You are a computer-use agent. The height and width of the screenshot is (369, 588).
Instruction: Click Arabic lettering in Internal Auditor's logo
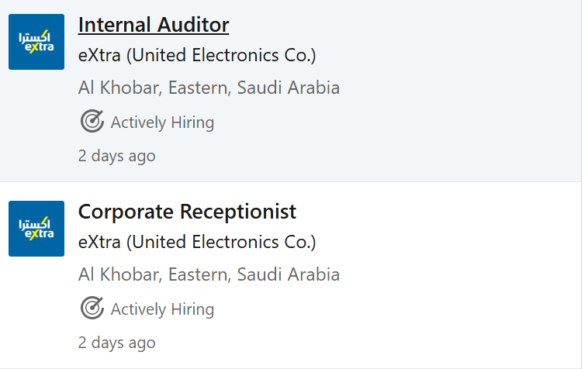coord(34,36)
